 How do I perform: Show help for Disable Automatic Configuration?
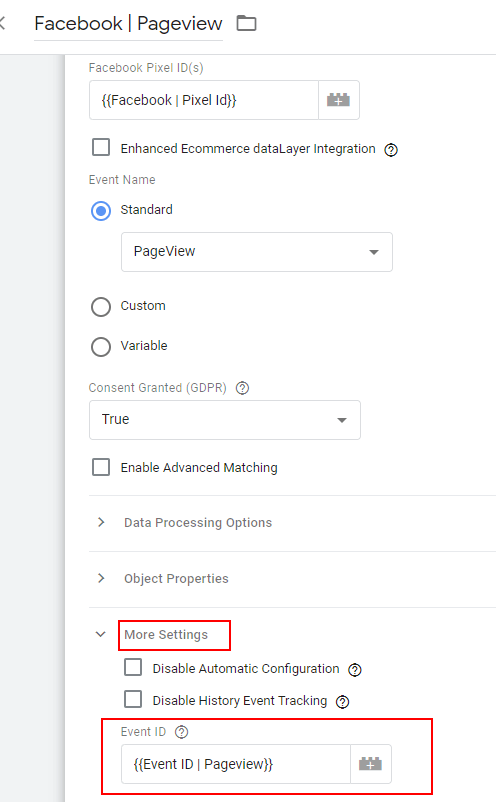355,670
